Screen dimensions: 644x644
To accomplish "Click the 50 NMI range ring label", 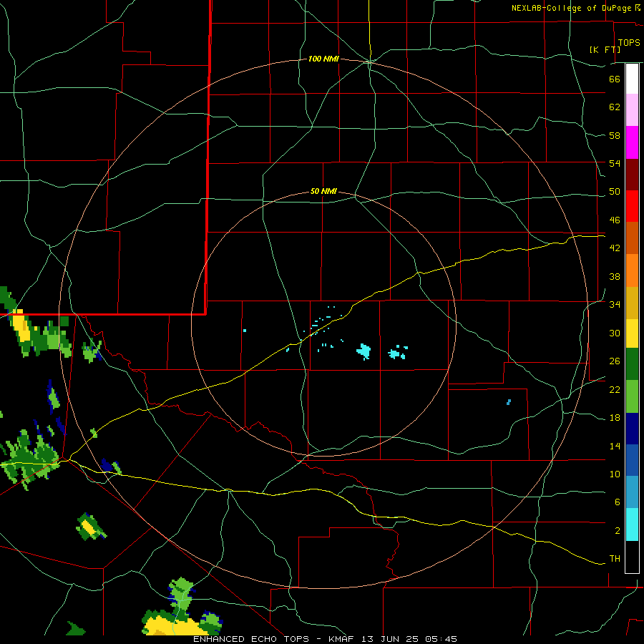I will click(323, 191).
